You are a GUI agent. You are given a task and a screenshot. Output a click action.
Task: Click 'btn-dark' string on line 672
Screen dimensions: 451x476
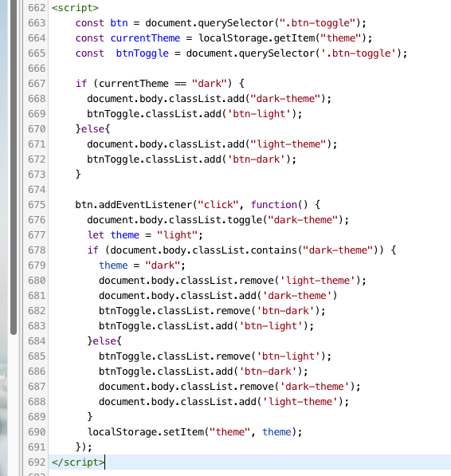pyautogui.click(x=256, y=159)
